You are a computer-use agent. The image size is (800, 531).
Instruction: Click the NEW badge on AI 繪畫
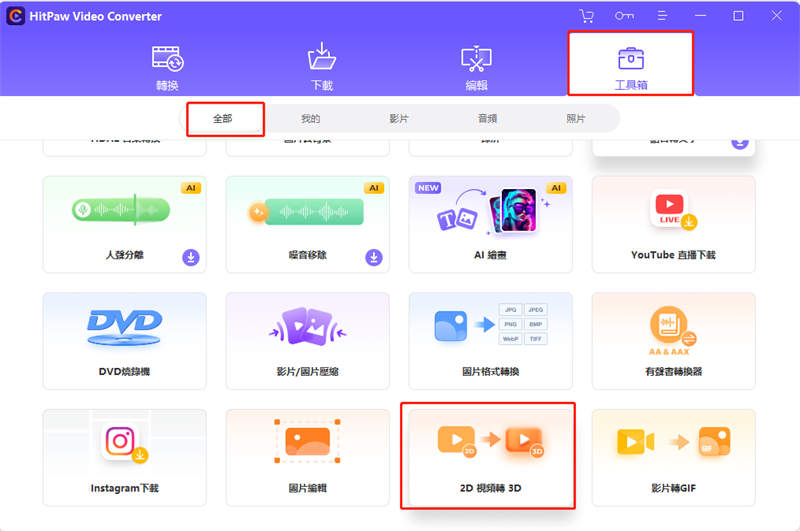pyautogui.click(x=428, y=188)
